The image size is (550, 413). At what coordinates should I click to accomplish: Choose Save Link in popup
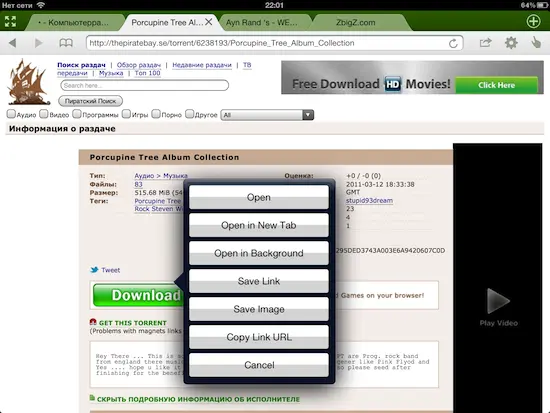click(x=259, y=281)
